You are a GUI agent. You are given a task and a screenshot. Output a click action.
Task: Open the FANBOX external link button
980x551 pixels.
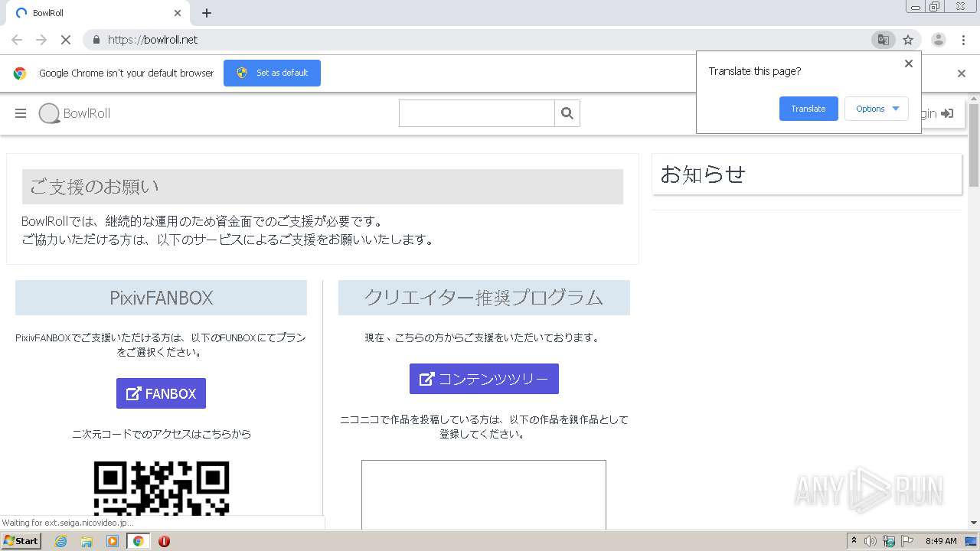coord(161,393)
